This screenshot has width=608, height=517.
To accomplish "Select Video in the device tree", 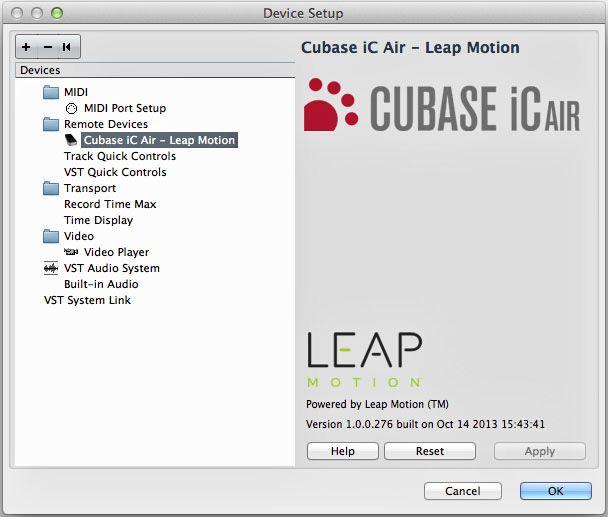I will coord(79,236).
